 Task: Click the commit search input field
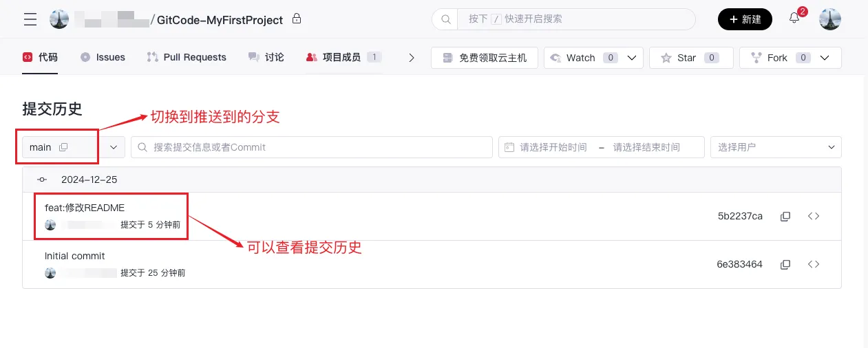click(x=313, y=147)
